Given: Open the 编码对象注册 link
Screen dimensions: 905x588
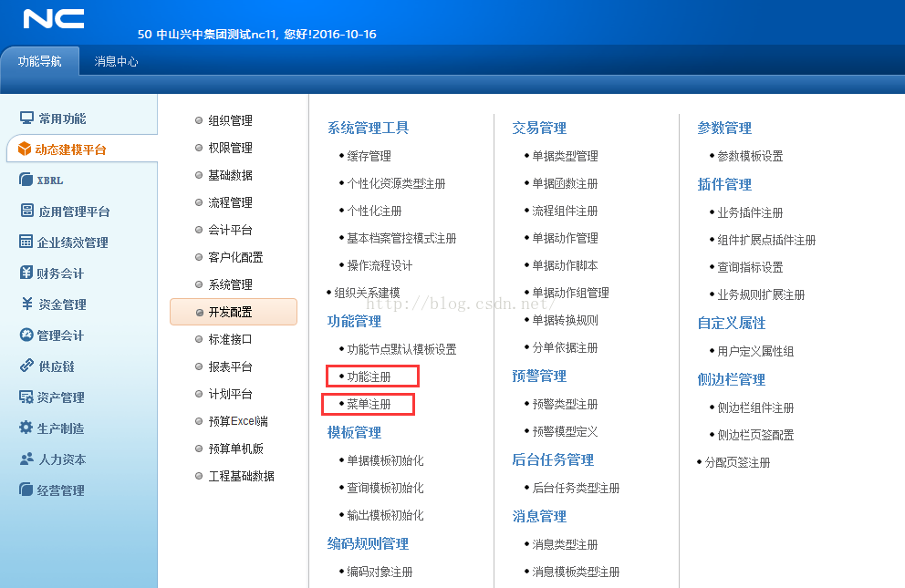Looking at the screenshot, I should pos(380,572).
